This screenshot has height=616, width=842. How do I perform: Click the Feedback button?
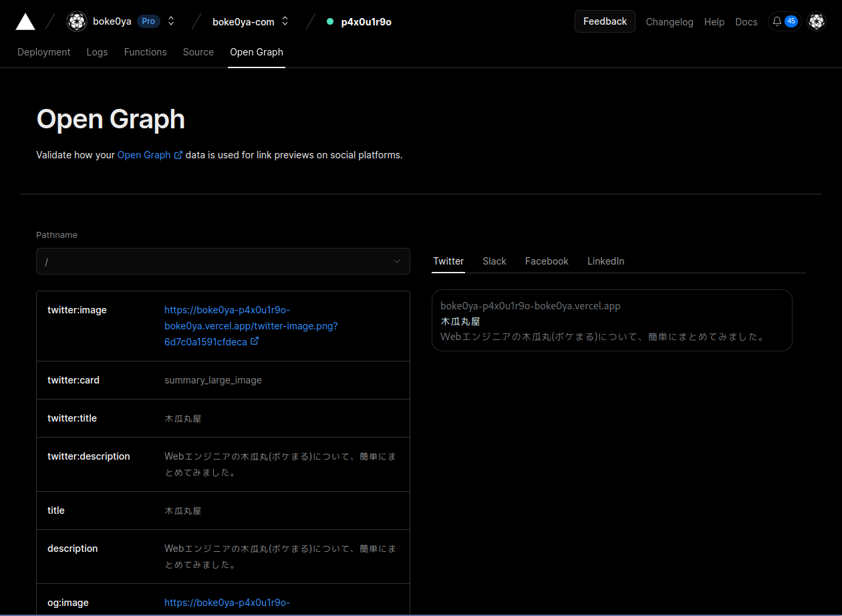pos(605,21)
